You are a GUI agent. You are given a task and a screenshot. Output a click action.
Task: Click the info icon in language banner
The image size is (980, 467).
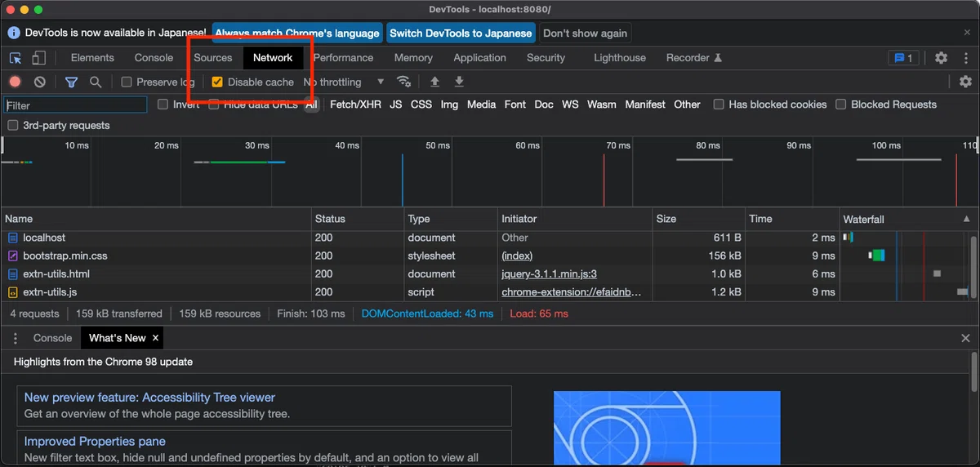(x=14, y=33)
